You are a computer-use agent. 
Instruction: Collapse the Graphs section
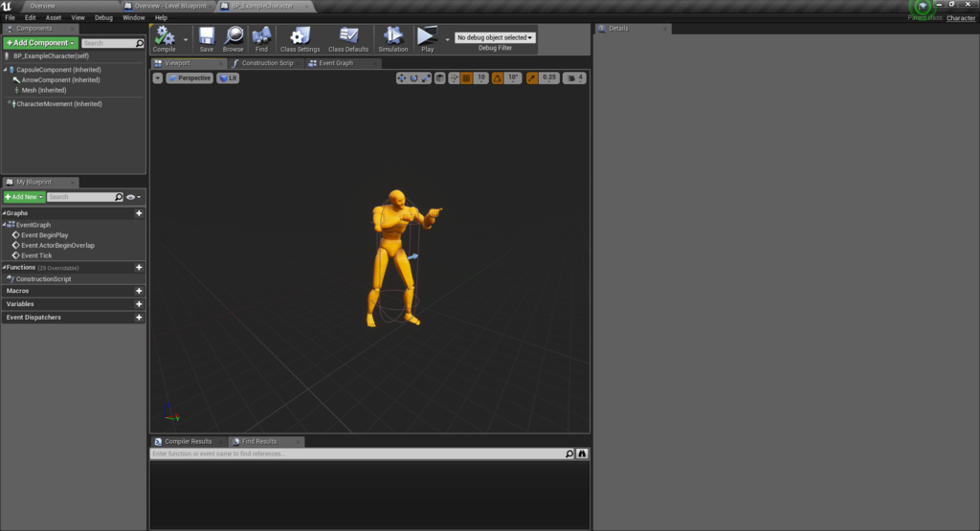coord(5,213)
